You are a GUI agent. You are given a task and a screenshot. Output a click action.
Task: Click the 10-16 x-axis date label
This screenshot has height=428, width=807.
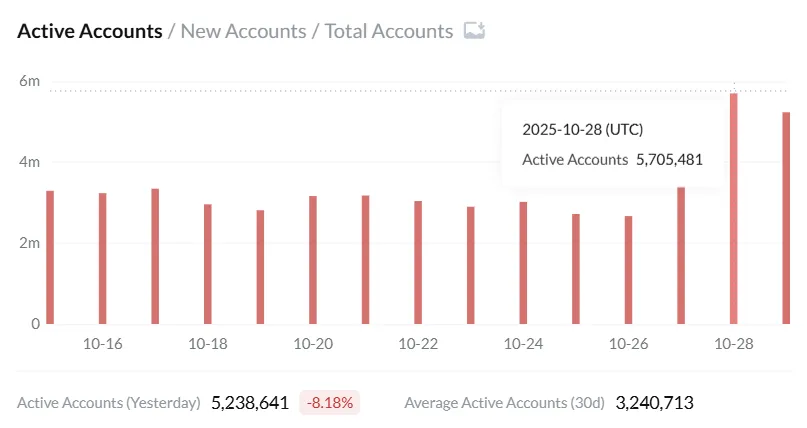103,343
